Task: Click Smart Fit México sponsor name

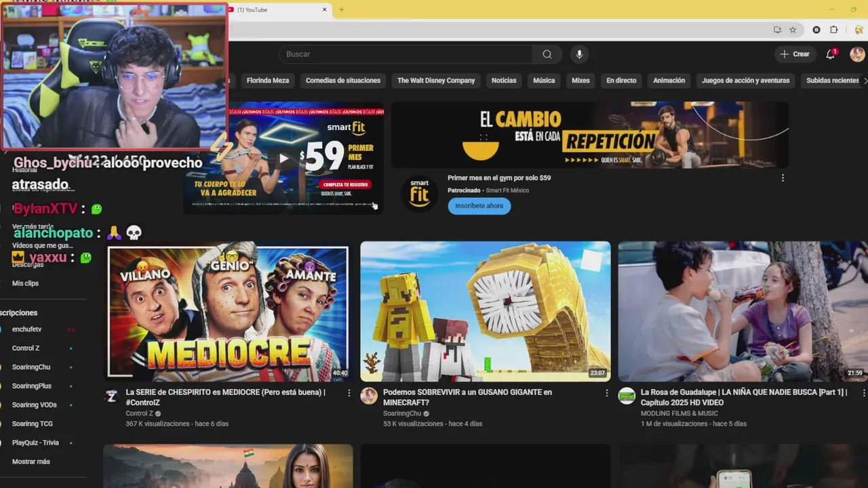Action: pyautogui.click(x=507, y=190)
